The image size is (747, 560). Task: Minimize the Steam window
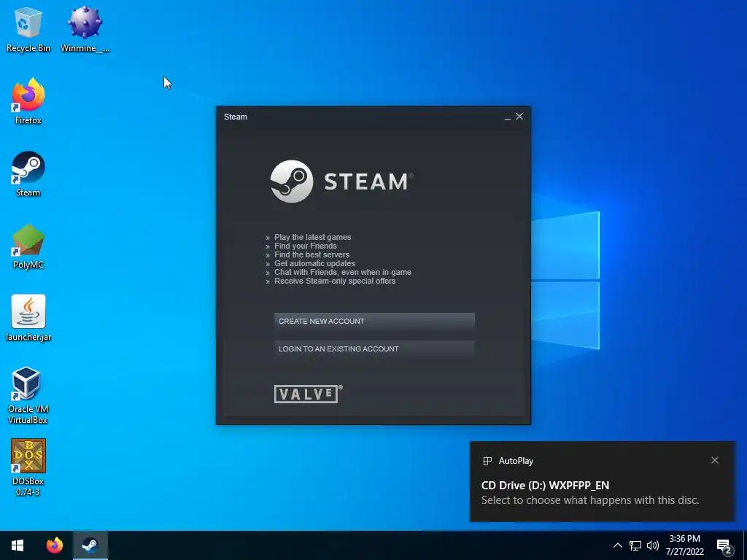(508, 117)
